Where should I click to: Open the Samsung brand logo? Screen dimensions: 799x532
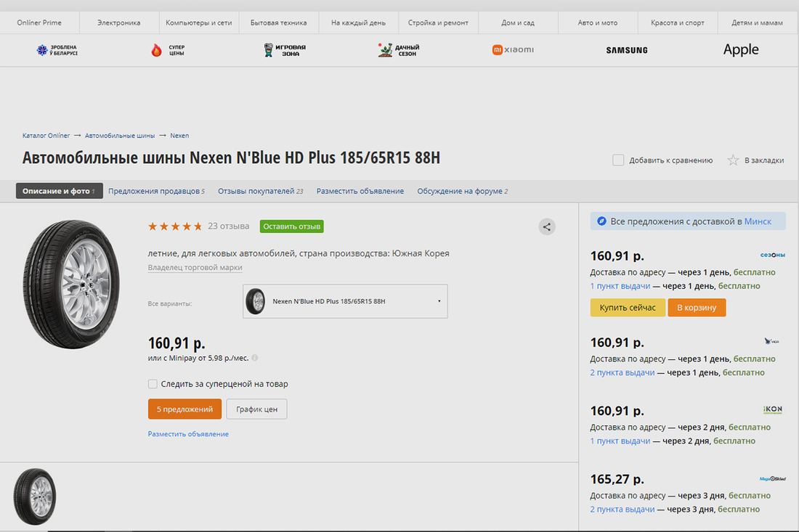coord(627,50)
